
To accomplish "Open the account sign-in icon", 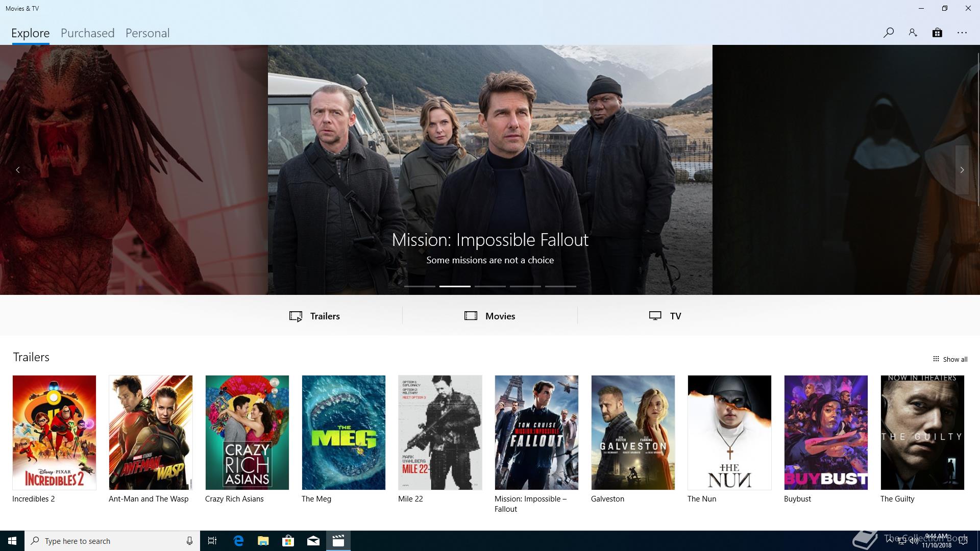I will click(x=913, y=33).
